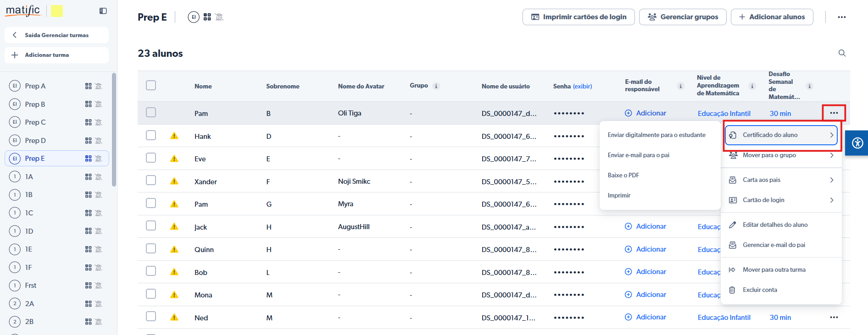The width and height of the screenshot is (868, 335).
Task: Expand the Certificado do aluno submenu
Action: point(781,135)
